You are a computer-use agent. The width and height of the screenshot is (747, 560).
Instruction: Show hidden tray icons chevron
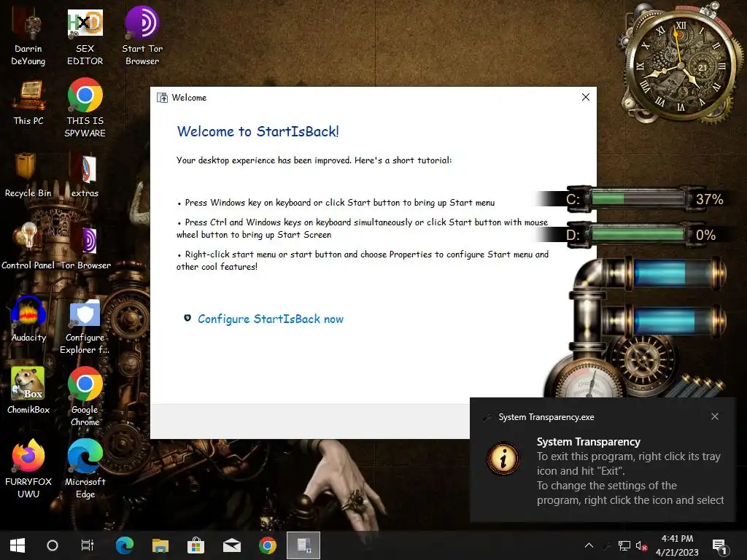tap(589, 545)
